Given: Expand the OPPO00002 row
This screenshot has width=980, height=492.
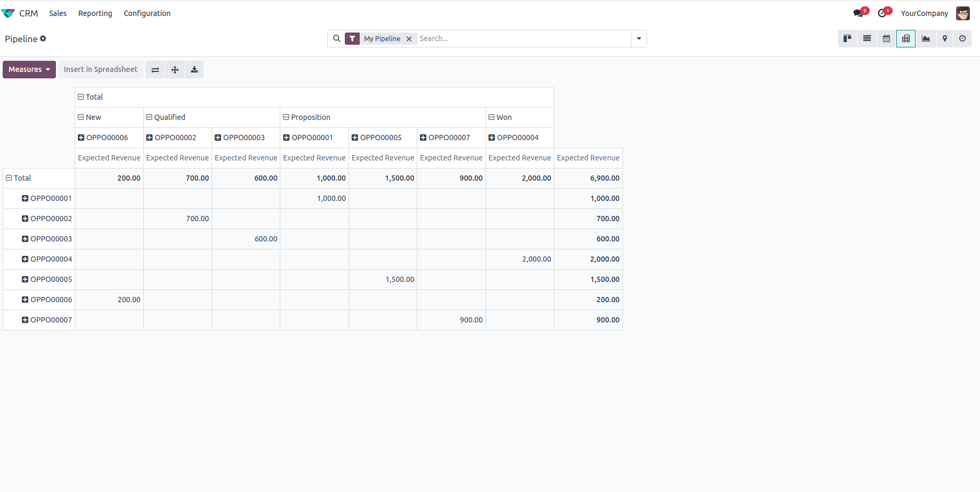Looking at the screenshot, I should (x=39, y=219).
